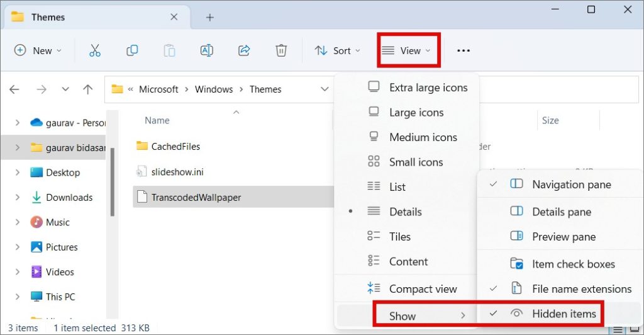This screenshot has height=335, width=644.
Task: Open Videos in navigation pane
Action: point(52,271)
